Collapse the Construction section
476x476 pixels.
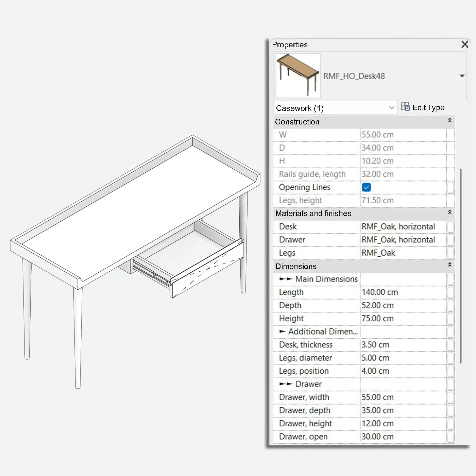coord(449,121)
